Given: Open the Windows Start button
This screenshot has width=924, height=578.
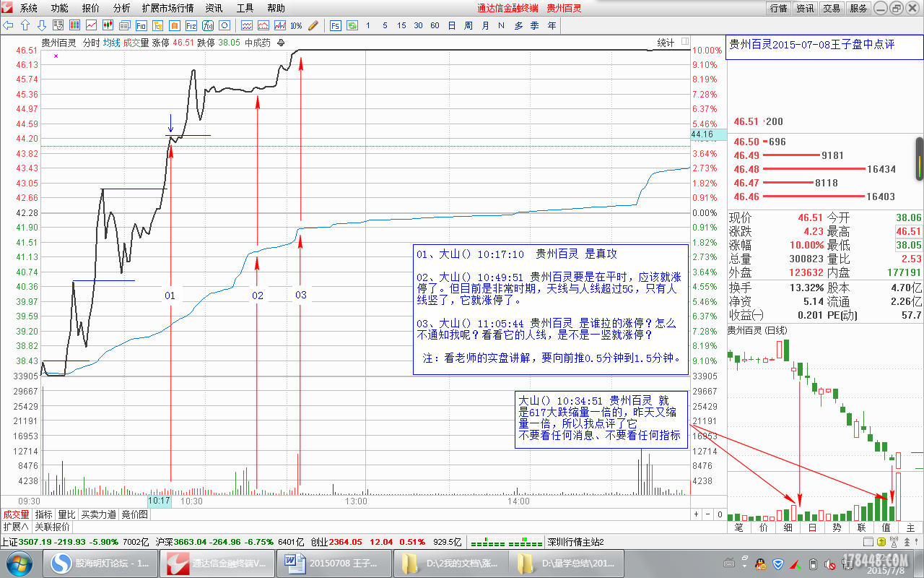Looking at the screenshot, I should [x=19, y=563].
